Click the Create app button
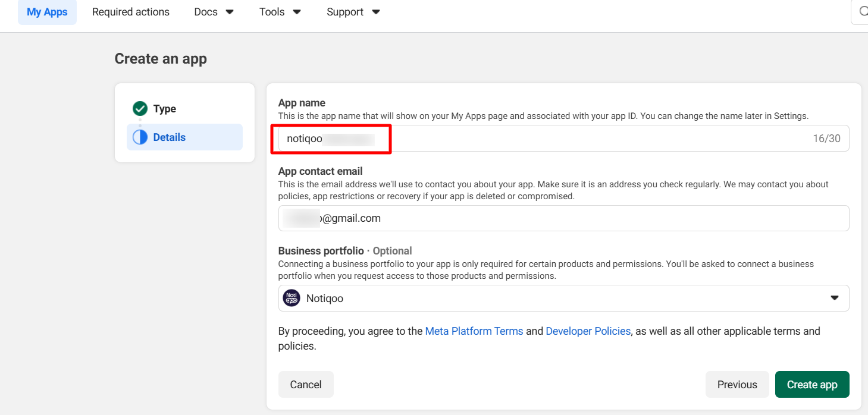 [x=812, y=384]
